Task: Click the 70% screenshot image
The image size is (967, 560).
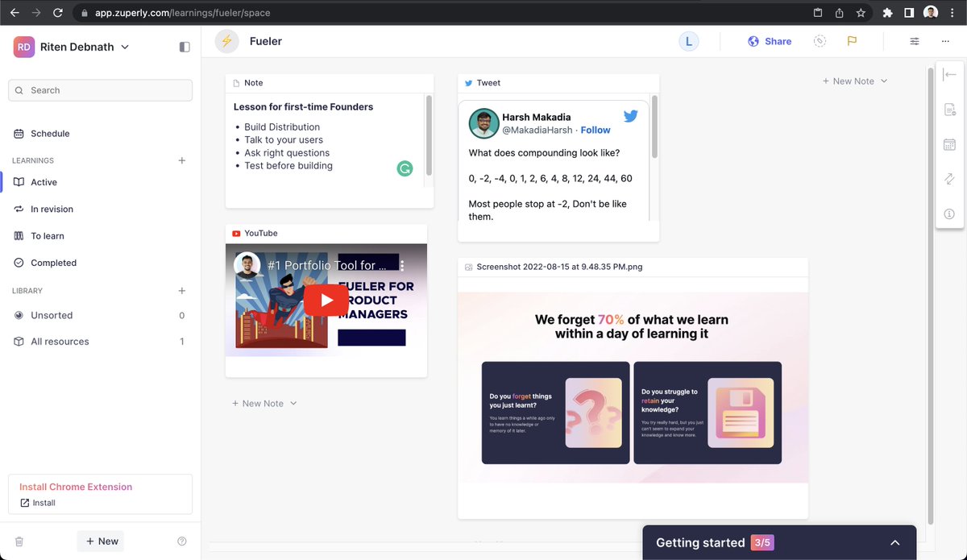Action: (x=633, y=388)
